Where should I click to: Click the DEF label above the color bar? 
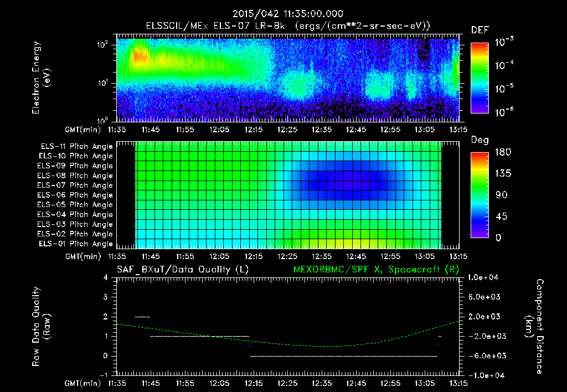click(x=480, y=30)
